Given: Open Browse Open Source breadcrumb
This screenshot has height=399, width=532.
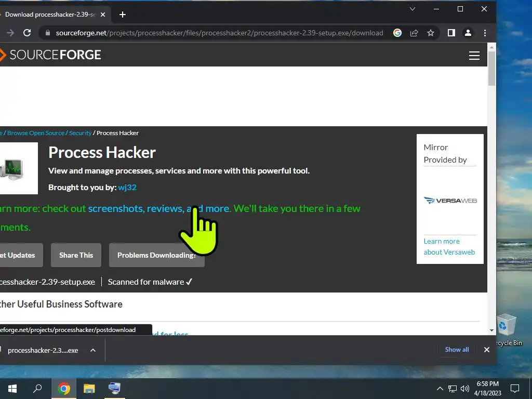Looking at the screenshot, I should pos(36,133).
